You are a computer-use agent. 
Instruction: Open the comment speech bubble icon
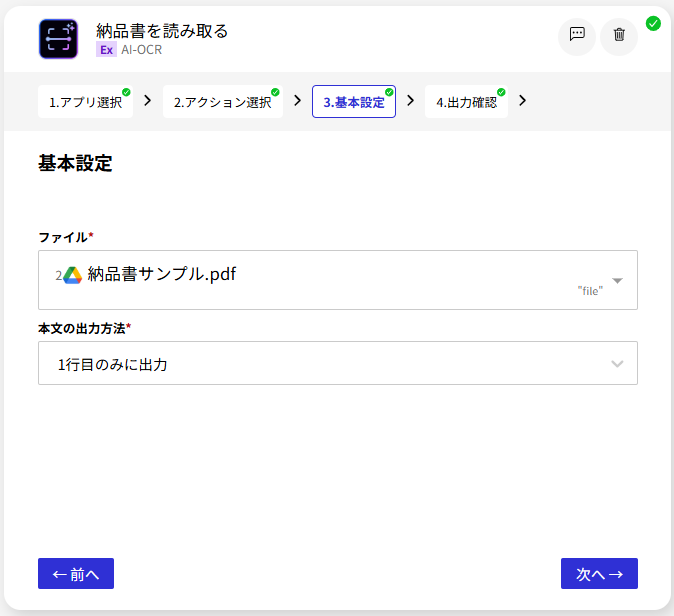click(577, 34)
